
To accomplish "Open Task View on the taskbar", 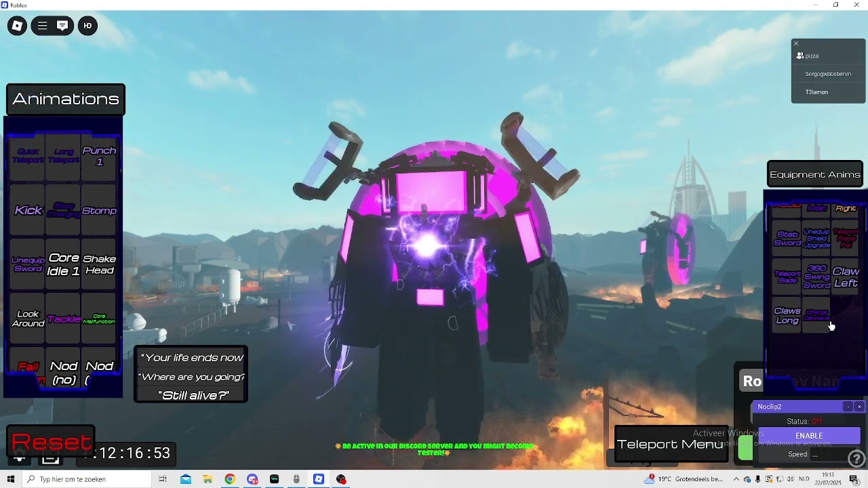I will [x=163, y=479].
